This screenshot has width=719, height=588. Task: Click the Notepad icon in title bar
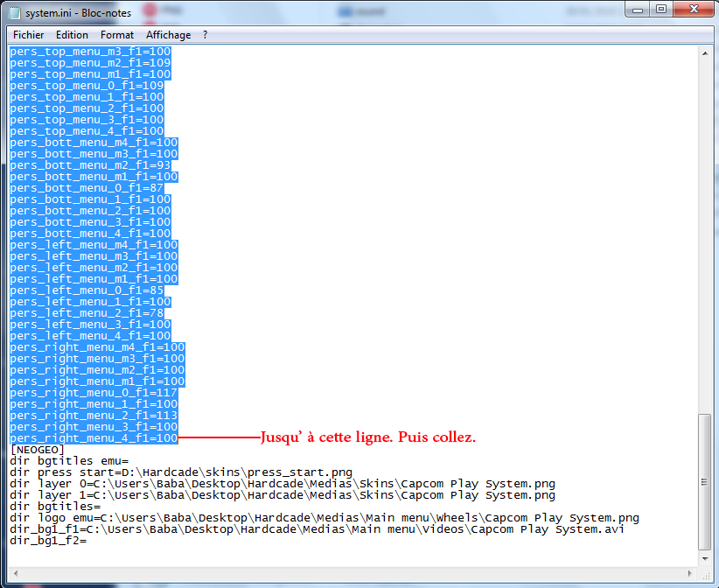15,12
